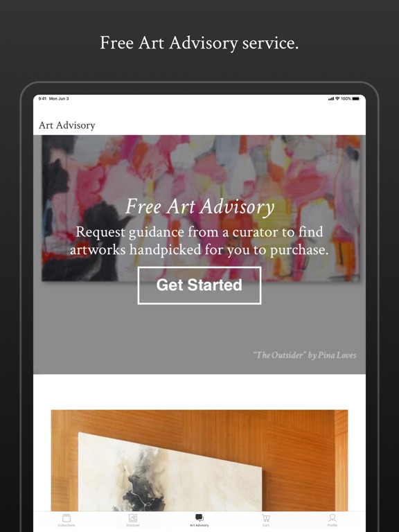Image resolution: width=399 pixels, height=532 pixels.
Task: Tap the Wi-Fi icon in the status bar
Action: (x=337, y=99)
